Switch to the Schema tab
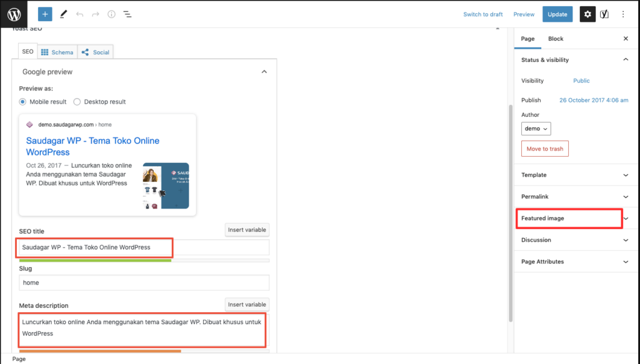 57,52
